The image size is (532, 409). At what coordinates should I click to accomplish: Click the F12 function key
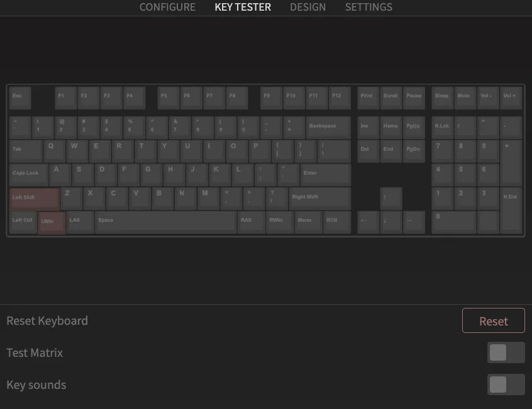point(340,97)
